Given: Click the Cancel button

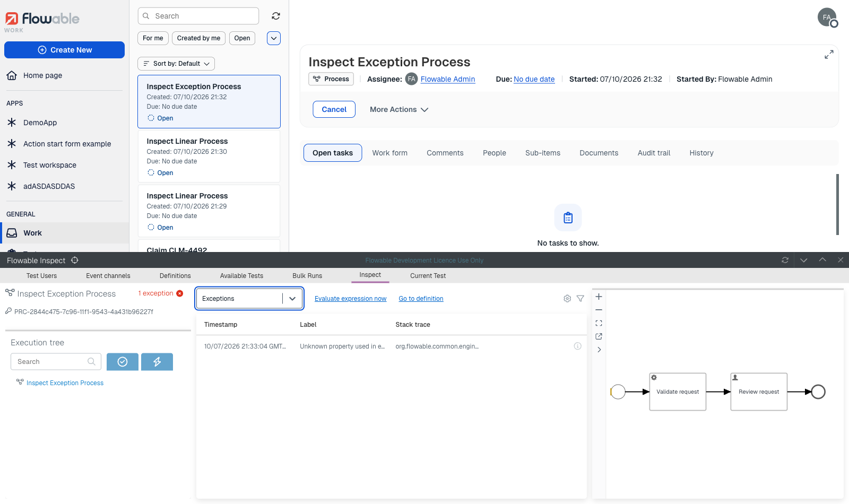Looking at the screenshot, I should 334,109.
